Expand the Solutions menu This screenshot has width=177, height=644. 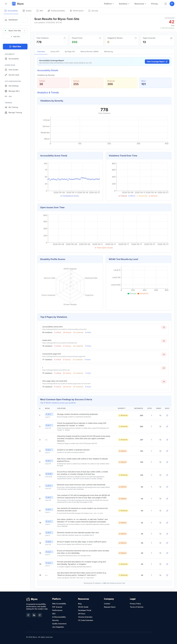(x=124, y=4)
